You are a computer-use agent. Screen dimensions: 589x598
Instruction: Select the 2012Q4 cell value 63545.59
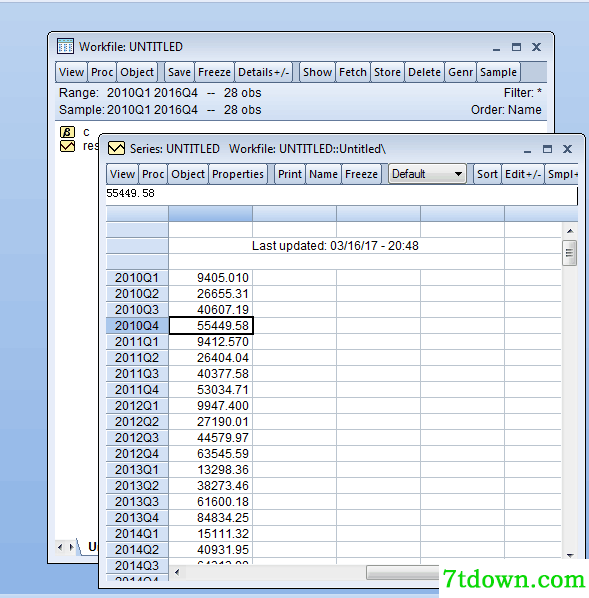(211, 453)
